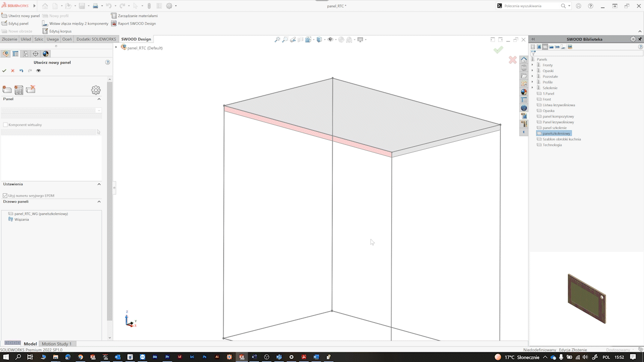The height and width of the screenshot is (362, 644).
Task: Confirm panel creation with green check button
Action: [499, 49]
